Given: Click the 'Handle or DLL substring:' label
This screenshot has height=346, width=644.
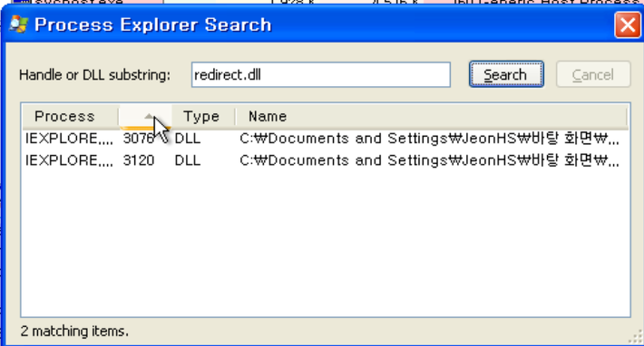Looking at the screenshot, I should pyautogui.click(x=95, y=75).
